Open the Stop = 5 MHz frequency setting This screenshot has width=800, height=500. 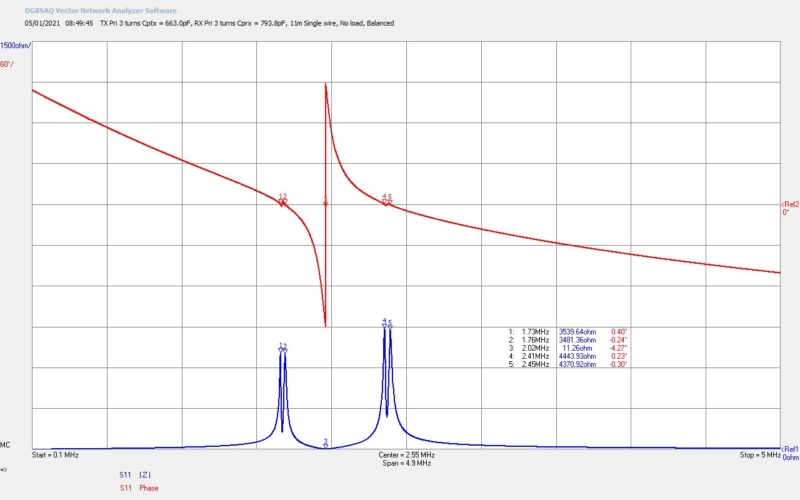coord(755,455)
